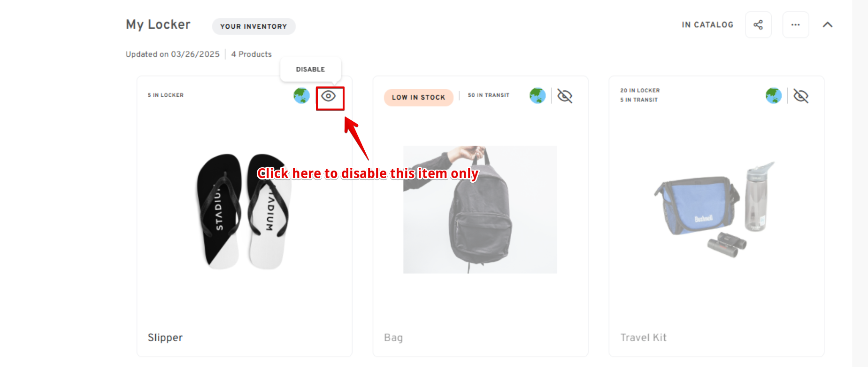Enable the Travel Kit with the crossed-eye icon

click(x=801, y=96)
